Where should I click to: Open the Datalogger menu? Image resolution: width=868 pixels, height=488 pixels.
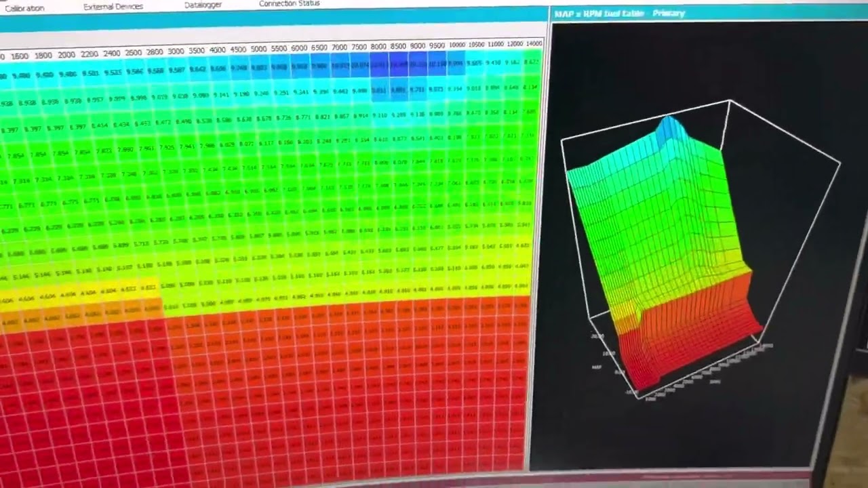(x=203, y=5)
